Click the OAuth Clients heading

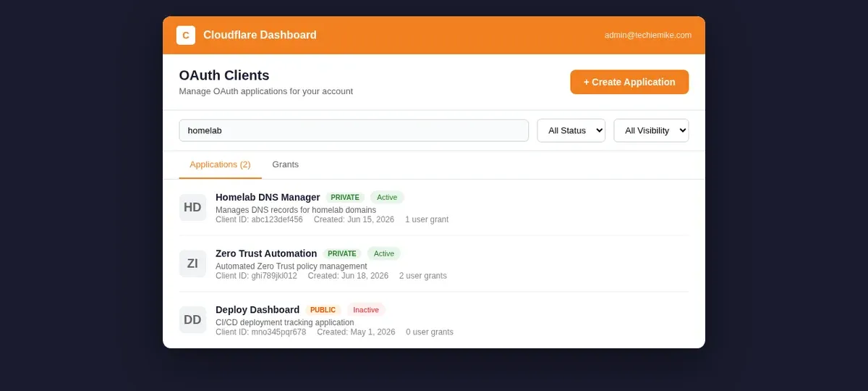(x=224, y=75)
